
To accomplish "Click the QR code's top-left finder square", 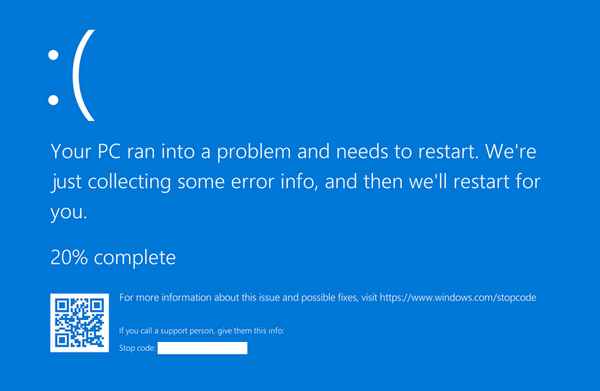I will 62,306.
